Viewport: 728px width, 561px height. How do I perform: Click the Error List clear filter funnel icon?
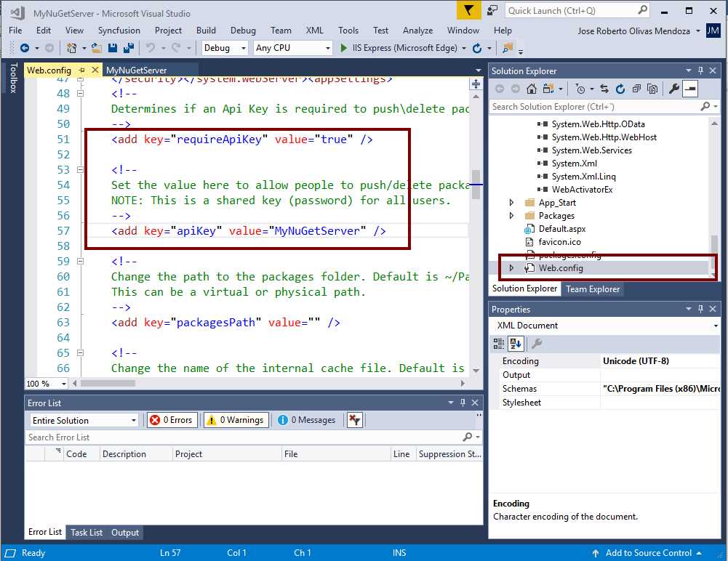pos(355,420)
